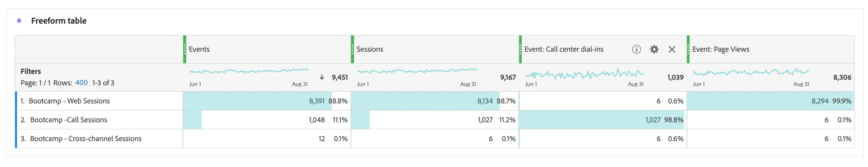Open info for Call center dial-ins column
This screenshot has height=167, width=868.
(x=636, y=49)
